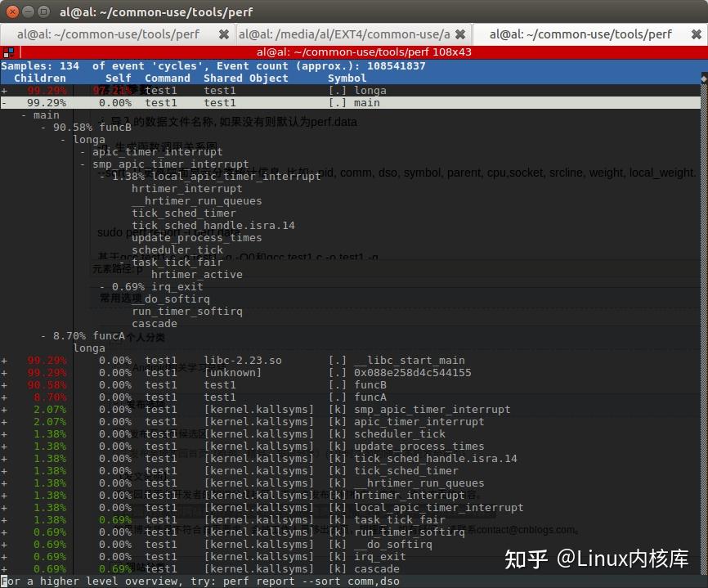The image size is (708, 588).
Task: Expand the smp_apic_timer_interrupt kernel entry
Action: click(5, 409)
